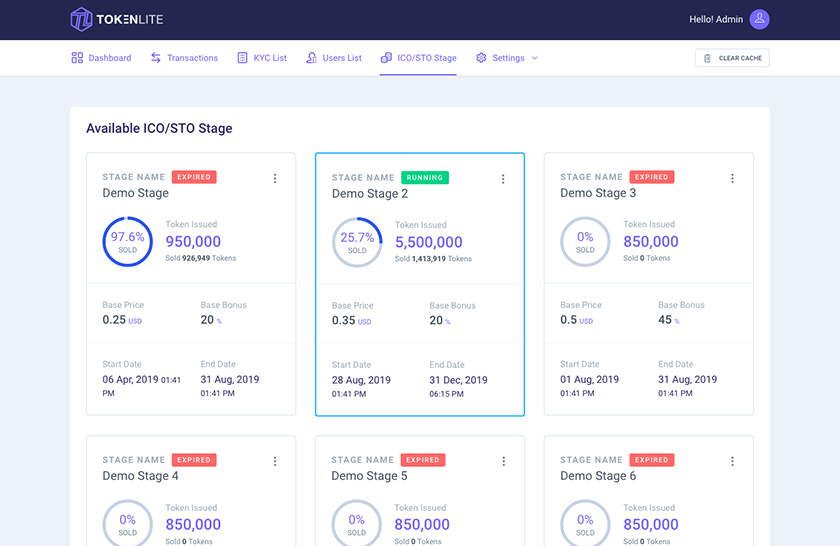Switch to the Users List tab

click(342, 58)
